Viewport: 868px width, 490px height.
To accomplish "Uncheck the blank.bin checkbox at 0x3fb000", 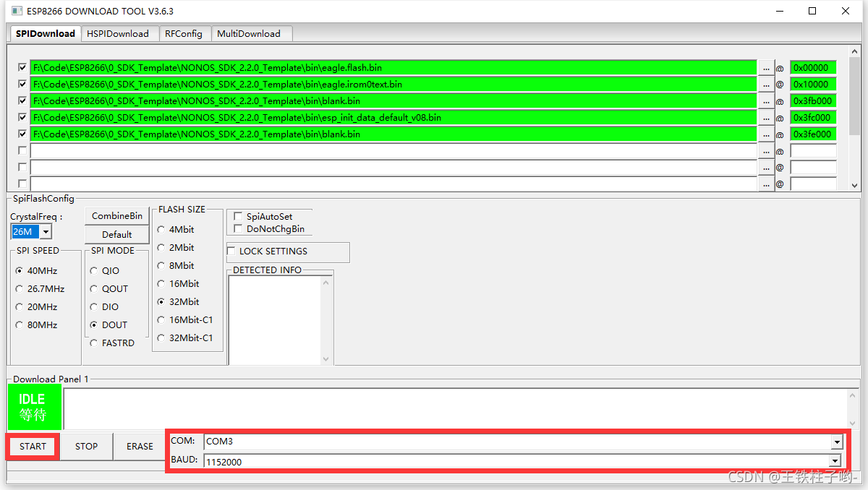I will click(22, 100).
